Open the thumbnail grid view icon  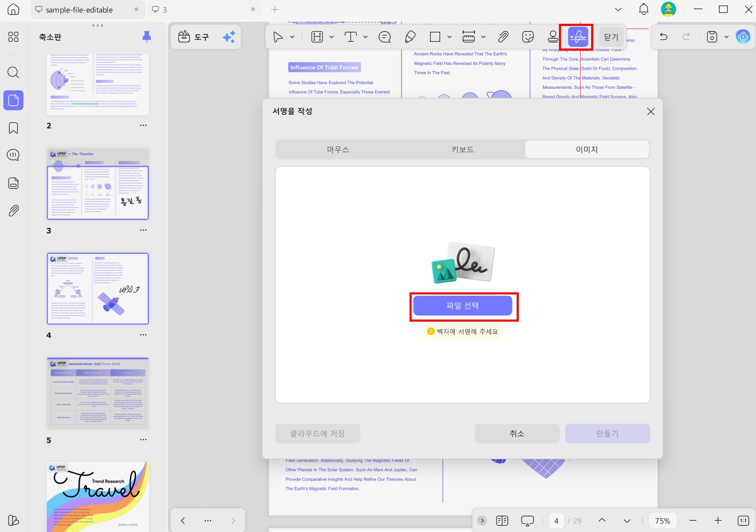[13, 37]
